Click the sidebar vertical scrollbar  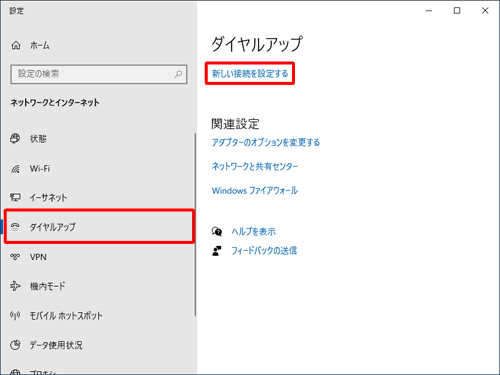(195, 225)
